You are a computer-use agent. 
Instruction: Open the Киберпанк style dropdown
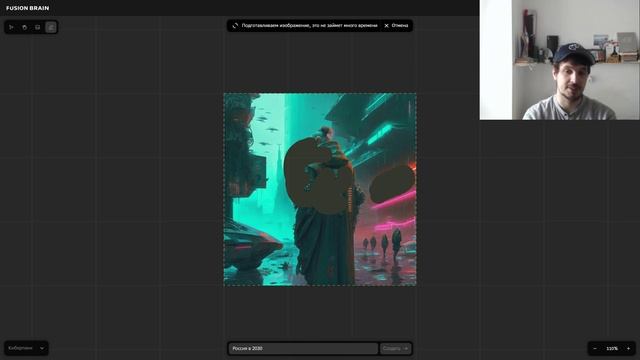26,348
